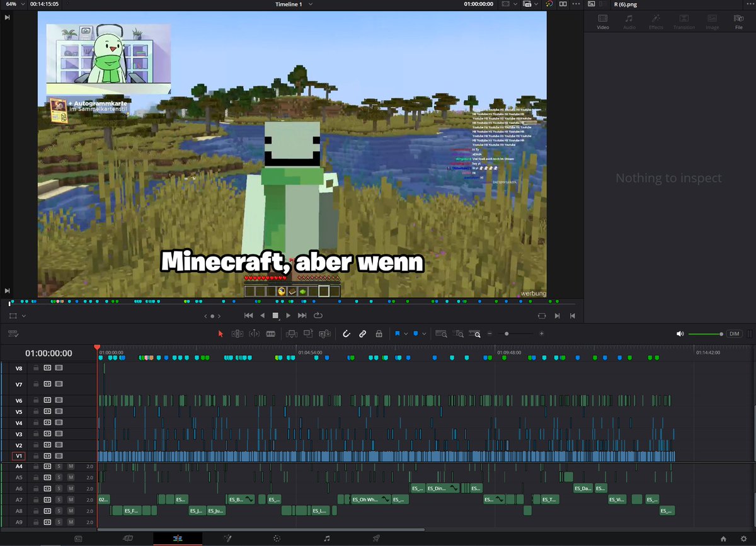Toggle Linked Selection chain icon
This screenshot has width=756, height=546.
(x=363, y=334)
